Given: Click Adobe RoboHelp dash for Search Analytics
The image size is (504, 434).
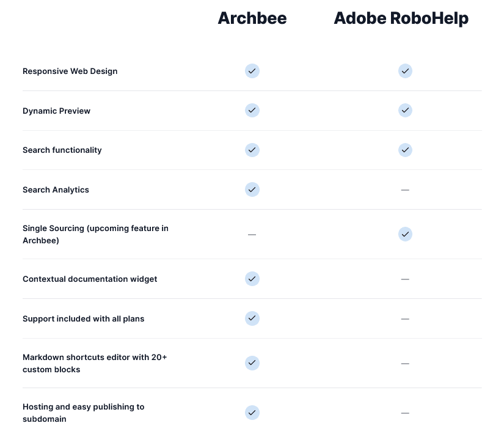Looking at the screenshot, I should 405,190.
